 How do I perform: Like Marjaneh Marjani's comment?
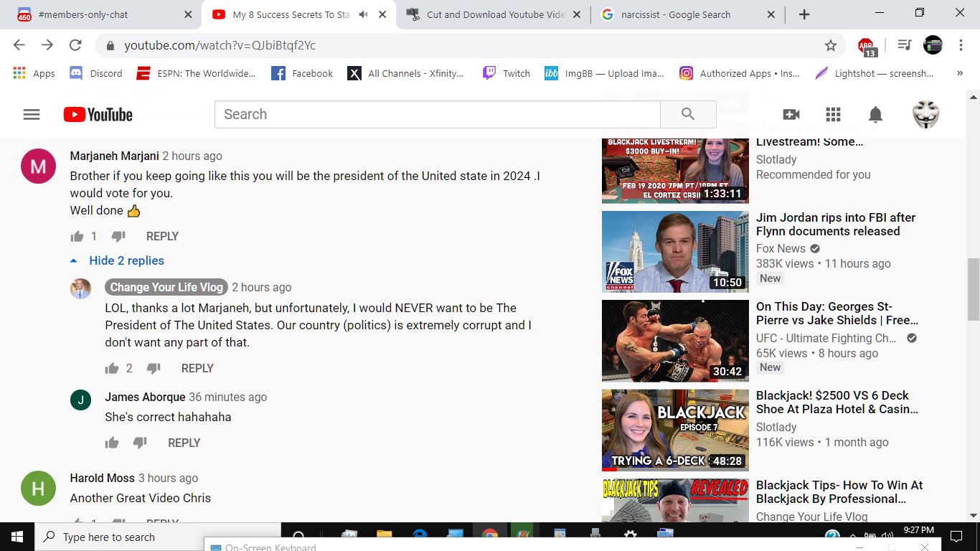(77, 236)
